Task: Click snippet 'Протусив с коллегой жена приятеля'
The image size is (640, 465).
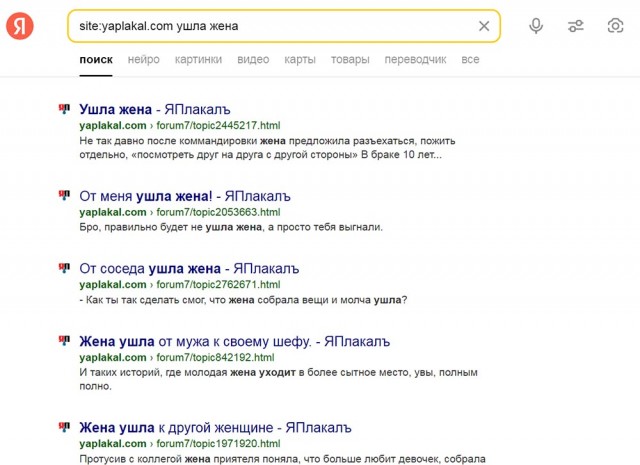Action: pos(282,459)
